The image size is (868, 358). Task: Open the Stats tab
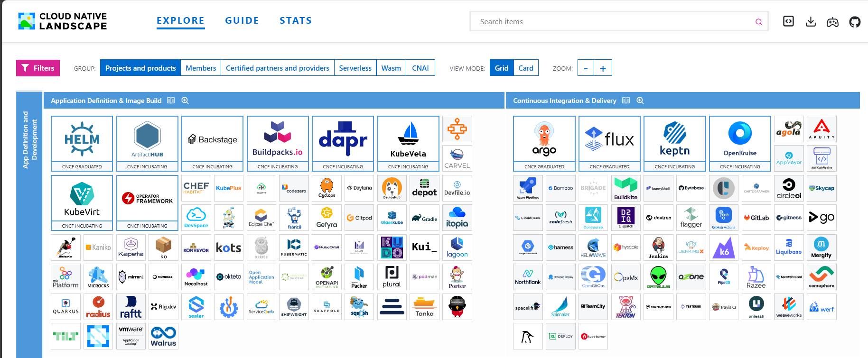pos(296,21)
